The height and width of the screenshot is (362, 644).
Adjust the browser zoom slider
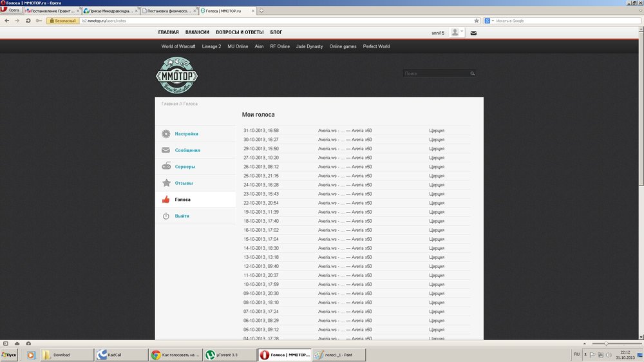[605, 343]
